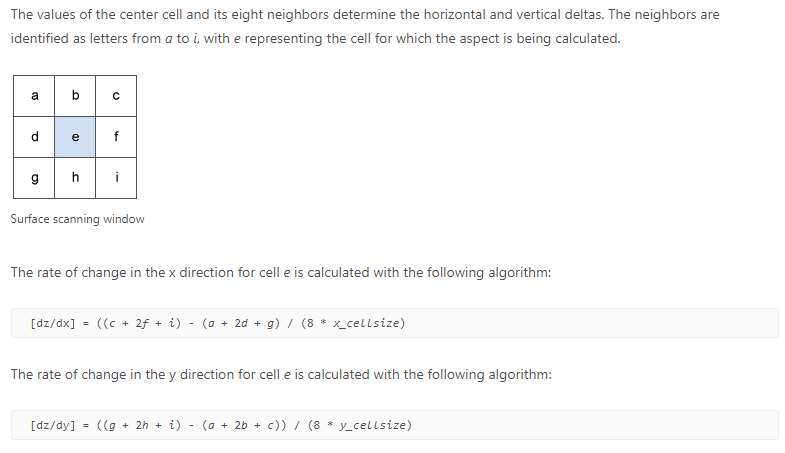This screenshot has width=785, height=453.
Task: Click the italic letter a in paragraph
Action: click(x=168, y=39)
